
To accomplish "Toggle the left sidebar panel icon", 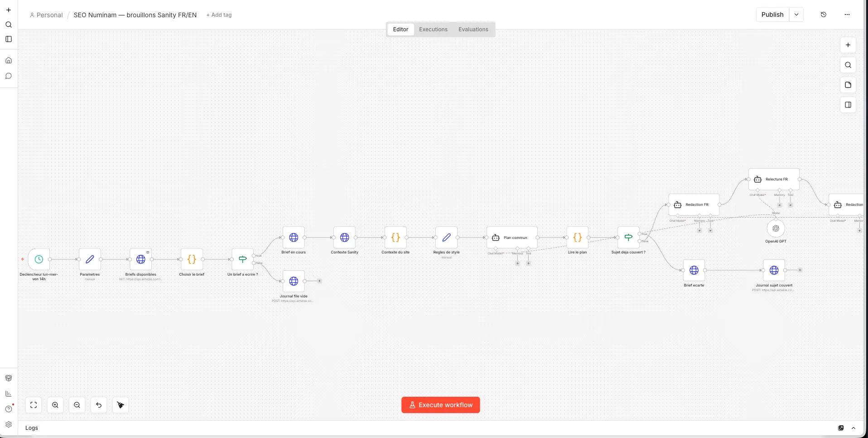I will pos(9,39).
